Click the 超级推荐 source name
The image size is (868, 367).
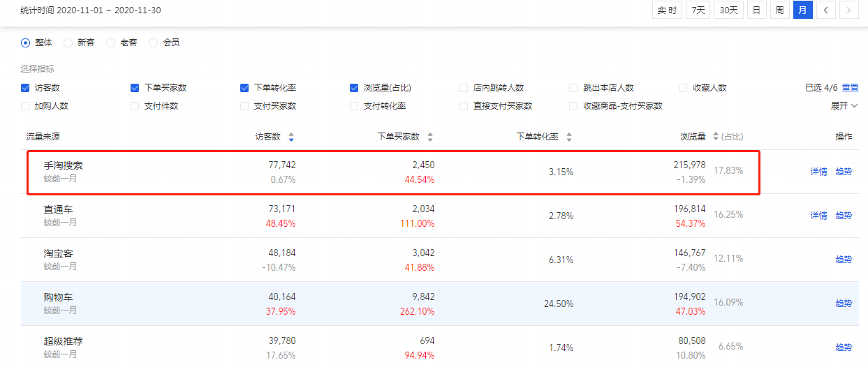pyautogui.click(x=64, y=341)
